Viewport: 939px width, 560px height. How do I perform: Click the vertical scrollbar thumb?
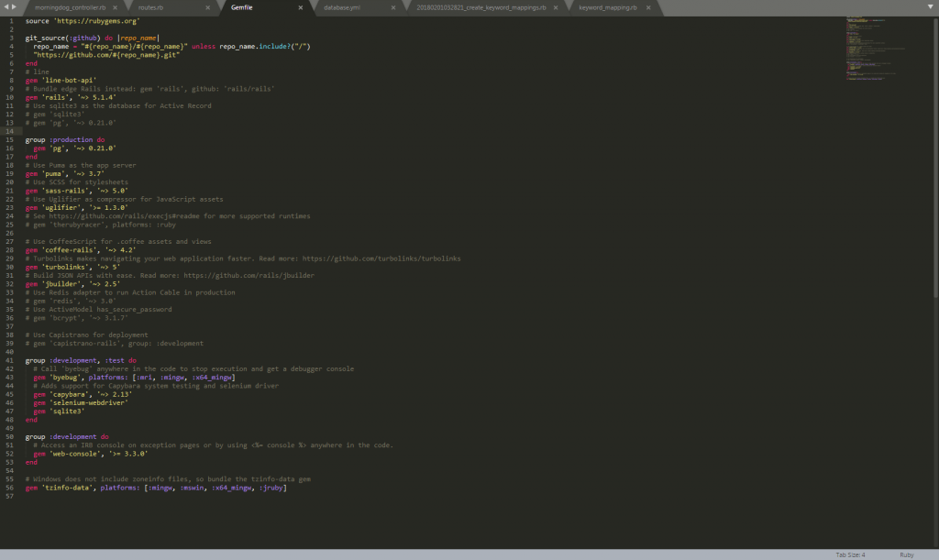[x=935, y=157]
